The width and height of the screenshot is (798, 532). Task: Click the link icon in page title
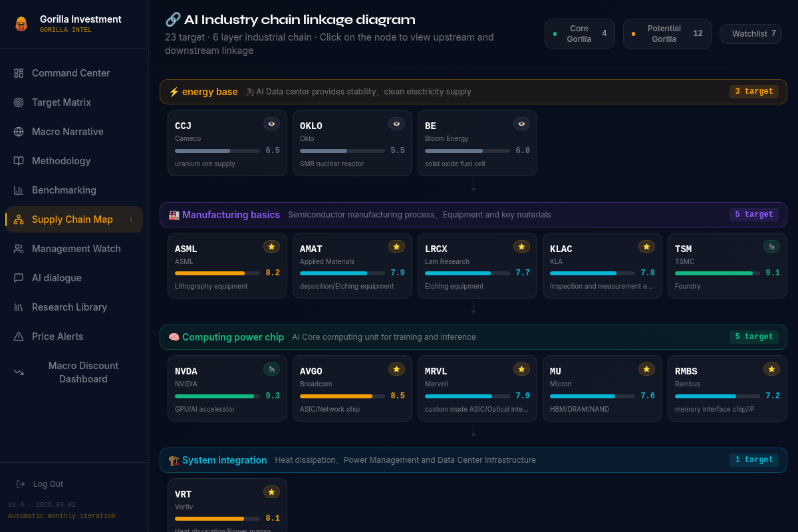click(173, 19)
